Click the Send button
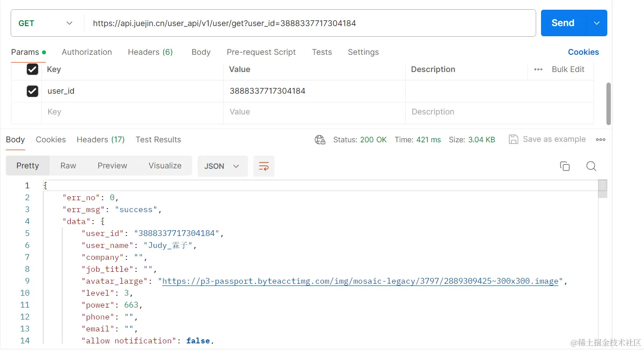 (563, 23)
